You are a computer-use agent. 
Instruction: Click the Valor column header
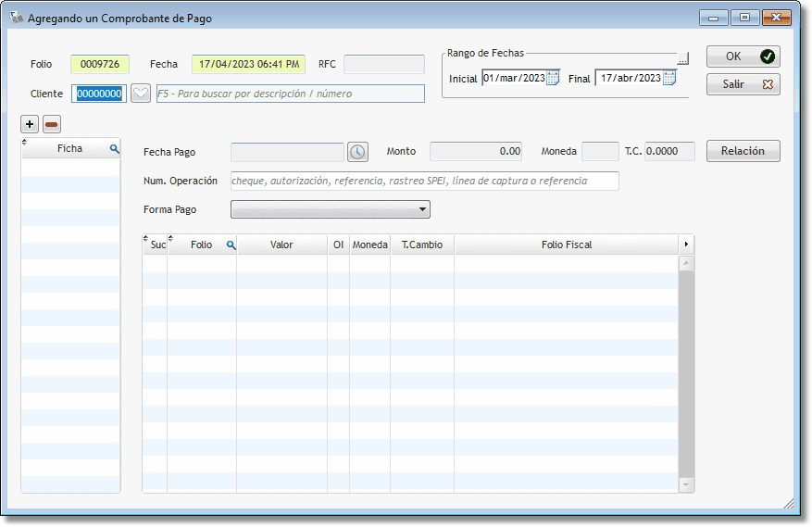point(281,245)
